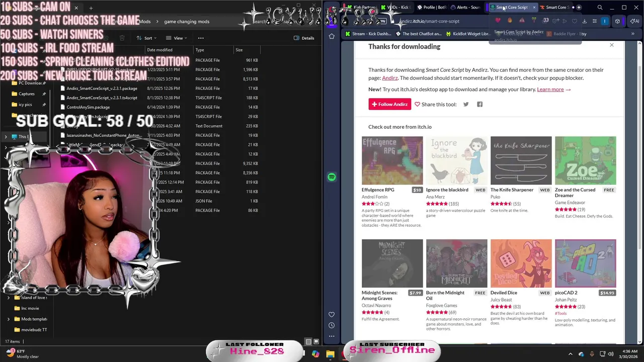
Task: Share this tool on Facebook
Action: [x=479, y=104]
